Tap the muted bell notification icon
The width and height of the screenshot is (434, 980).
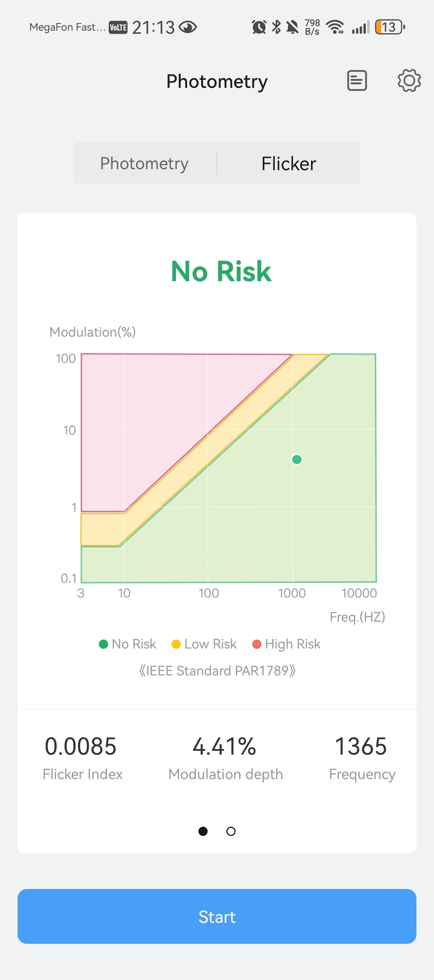pos(292,27)
